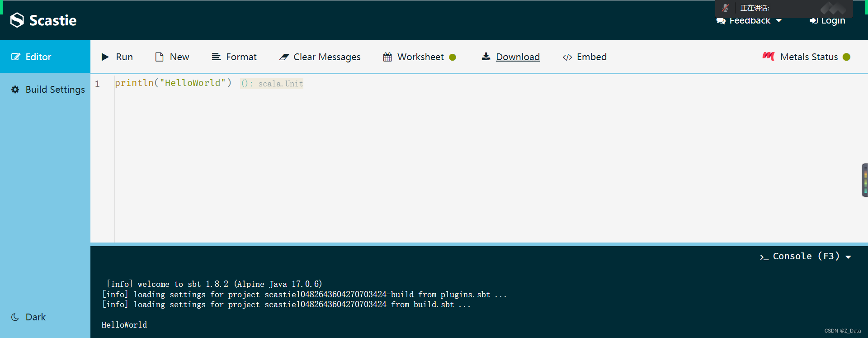Open the Embed option
Screen dimensions: 868x338
(585, 57)
